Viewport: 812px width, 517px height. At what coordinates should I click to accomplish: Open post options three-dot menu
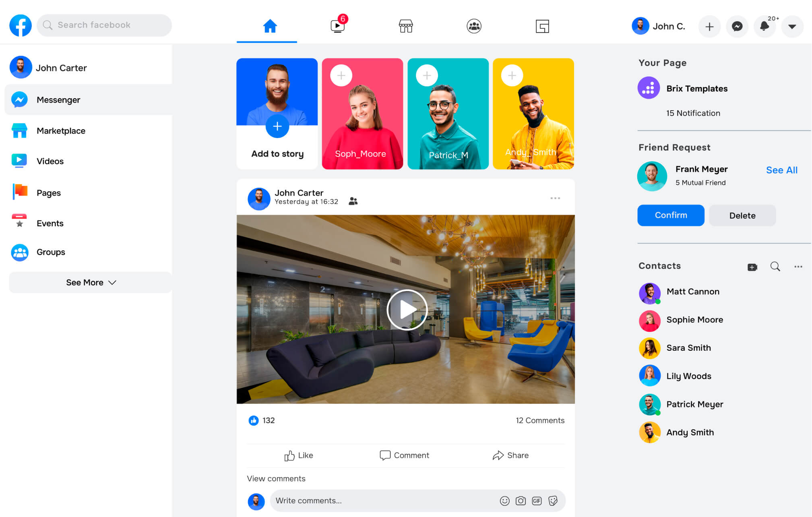click(555, 198)
